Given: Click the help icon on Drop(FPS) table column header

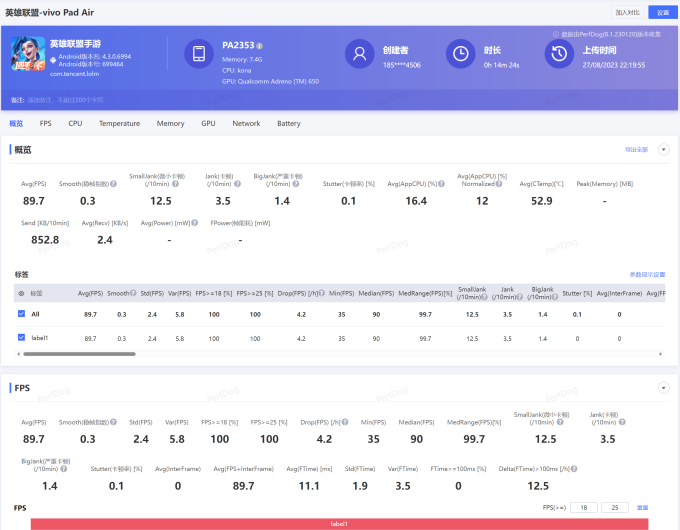Looking at the screenshot, I should [x=322, y=293].
